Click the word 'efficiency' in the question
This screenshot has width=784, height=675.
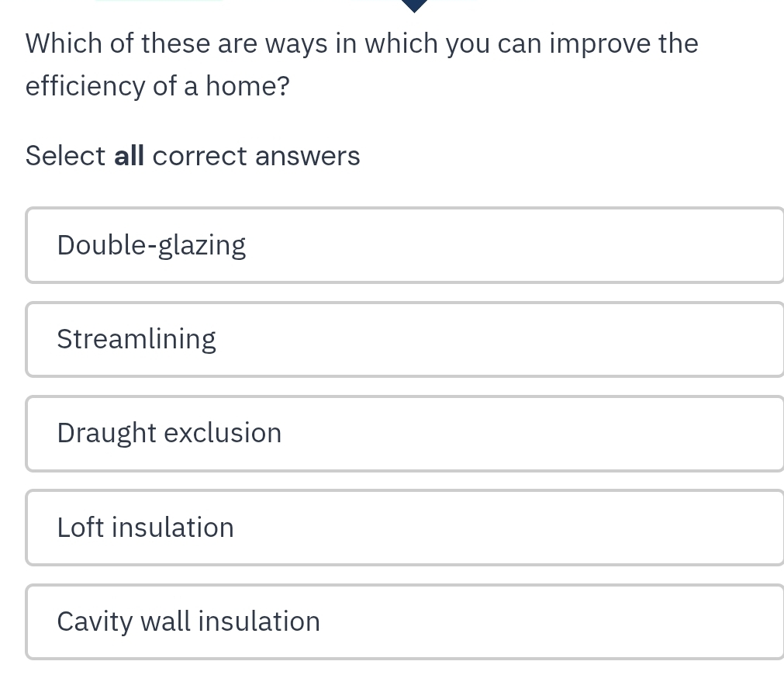point(85,87)
